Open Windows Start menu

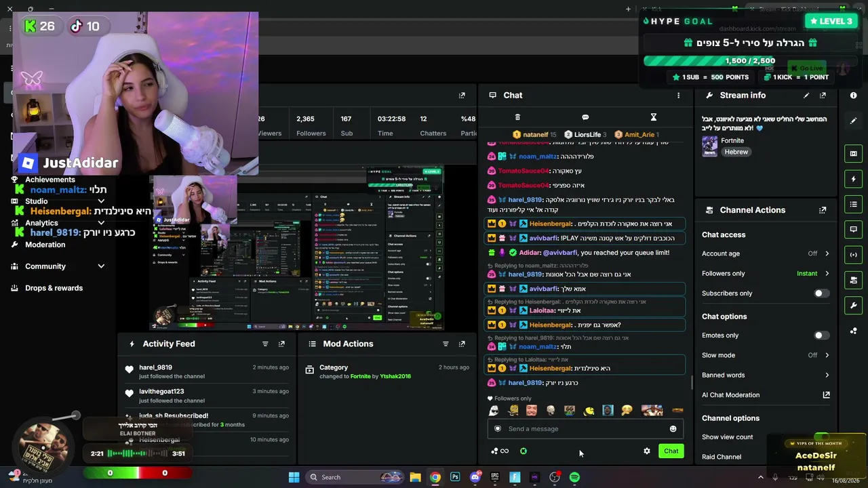pyautogui.click(x=294, y=477)
